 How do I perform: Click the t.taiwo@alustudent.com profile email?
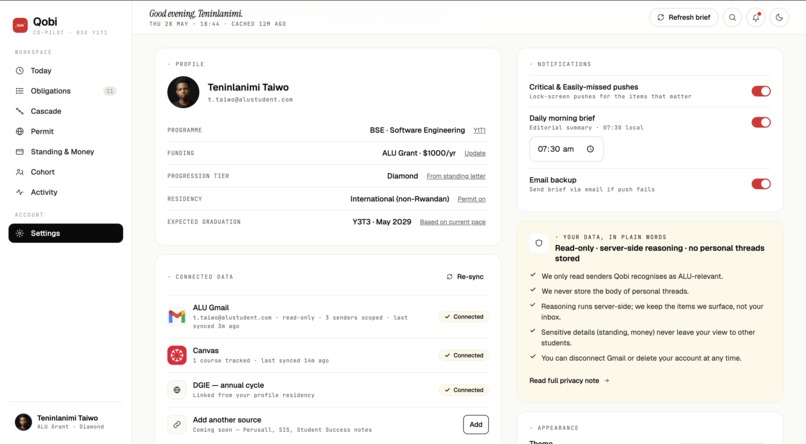coord(250,100)
